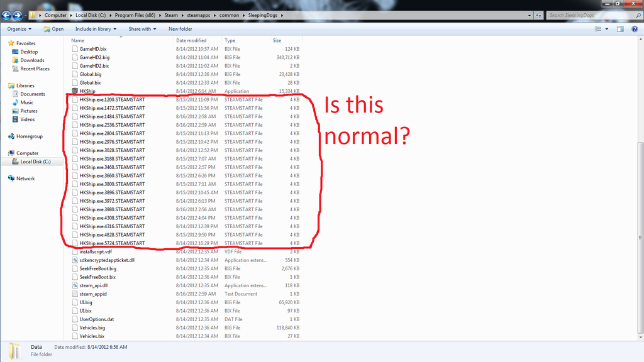Screen dimensions: 644x362
Task: Select Computer in navigation pane
Action: coord(27,153)
